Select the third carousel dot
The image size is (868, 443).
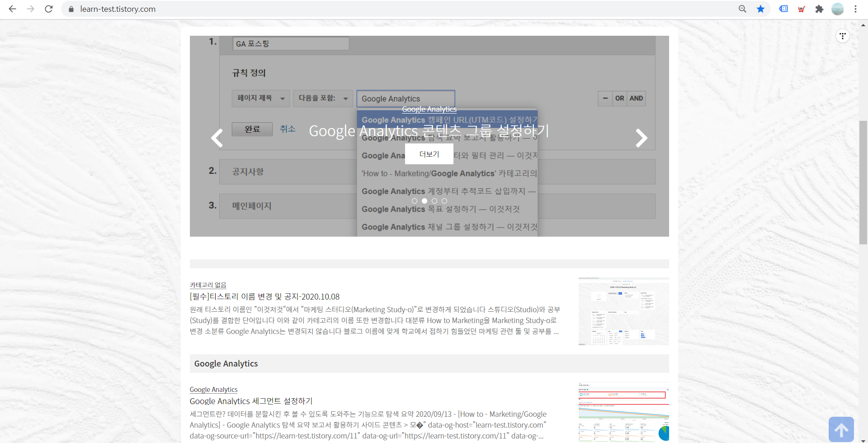(434, 201)
